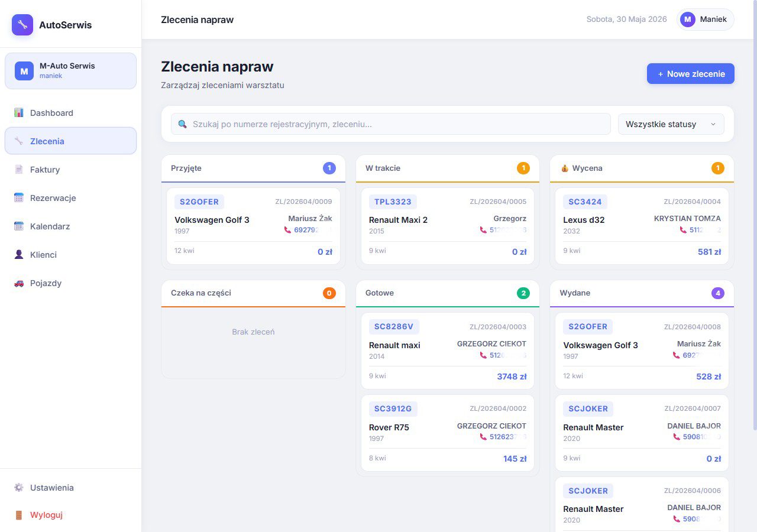This screenshot has height=532, width=757.
Task: Click the AutoSerwis wrench logo icon
Action: [x=22, y=25]
